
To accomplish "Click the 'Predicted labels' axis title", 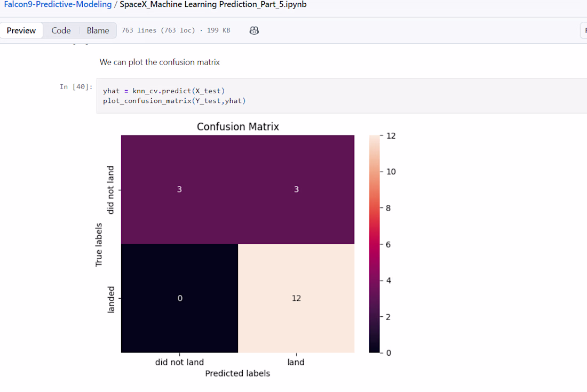I will pos(237,373).
